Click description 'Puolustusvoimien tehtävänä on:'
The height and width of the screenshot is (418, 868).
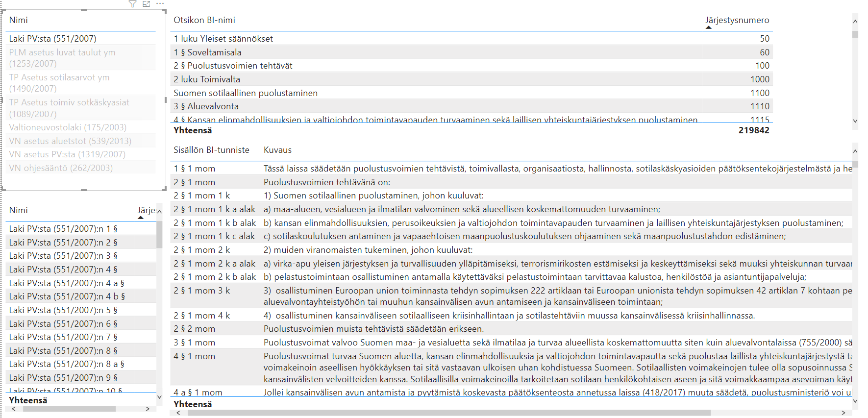tap(327, 182)
